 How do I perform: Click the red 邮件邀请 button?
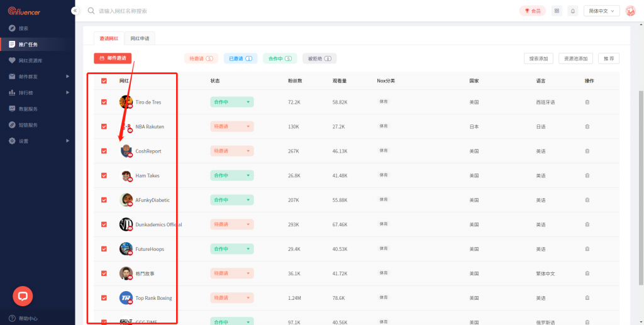tap(113, 58)
